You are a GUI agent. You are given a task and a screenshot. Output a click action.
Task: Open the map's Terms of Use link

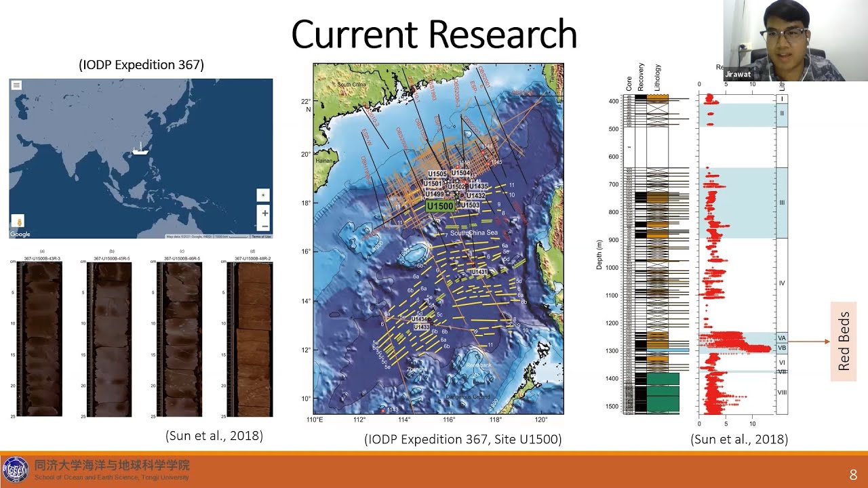pos(261,237)
